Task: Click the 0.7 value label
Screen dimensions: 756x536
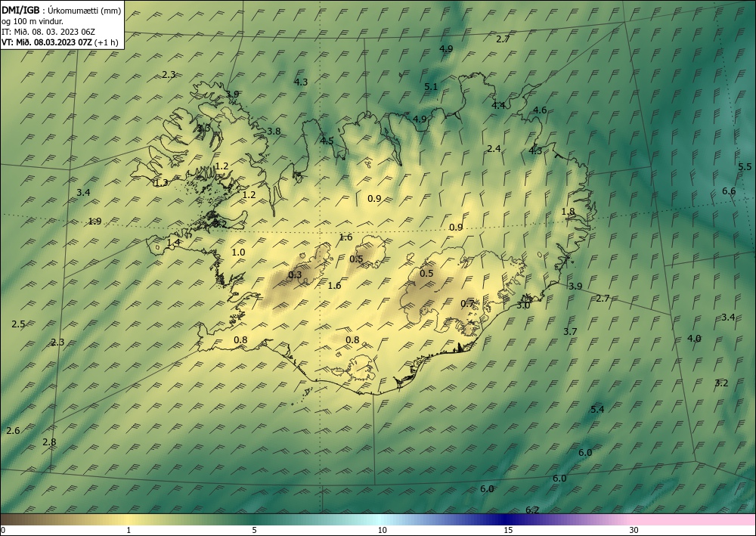Action: coord(467,303)
